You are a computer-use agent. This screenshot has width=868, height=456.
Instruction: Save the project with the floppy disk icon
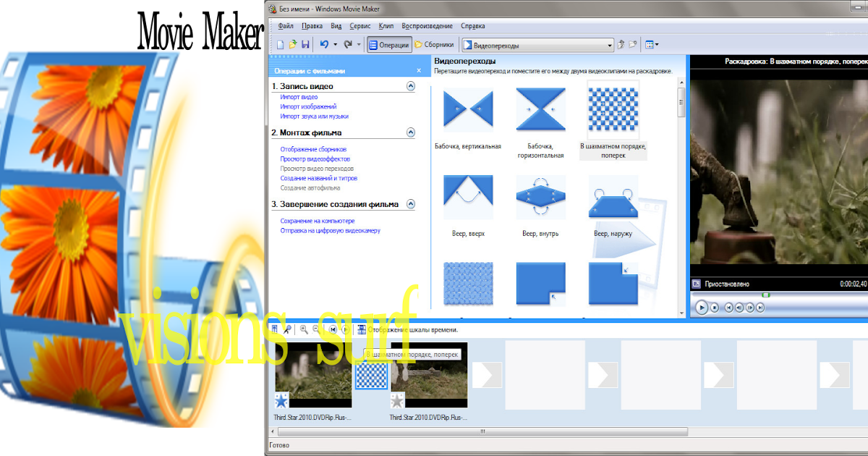pyautogui.click(x=305, y=45)
